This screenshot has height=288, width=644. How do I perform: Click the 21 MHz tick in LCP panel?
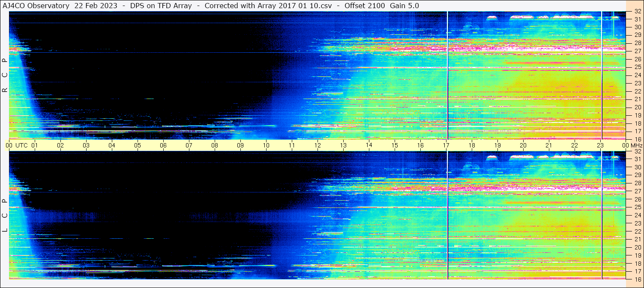pos(637,239)
